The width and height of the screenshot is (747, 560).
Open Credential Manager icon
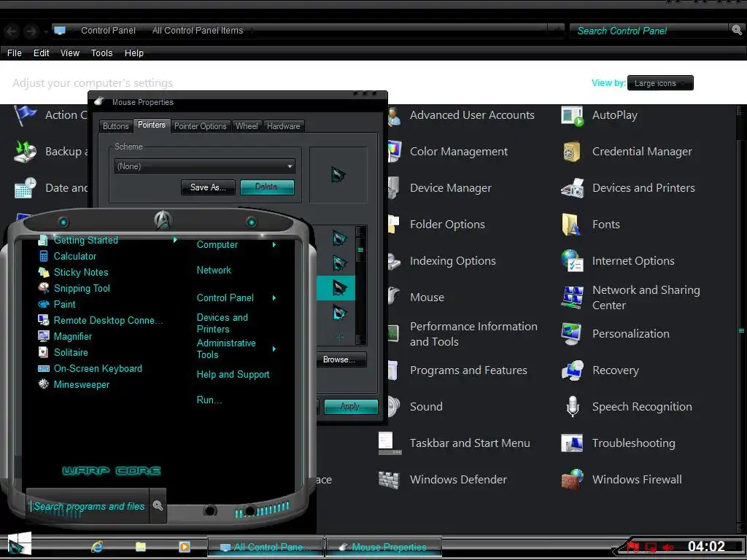click(x=572, y=152)
